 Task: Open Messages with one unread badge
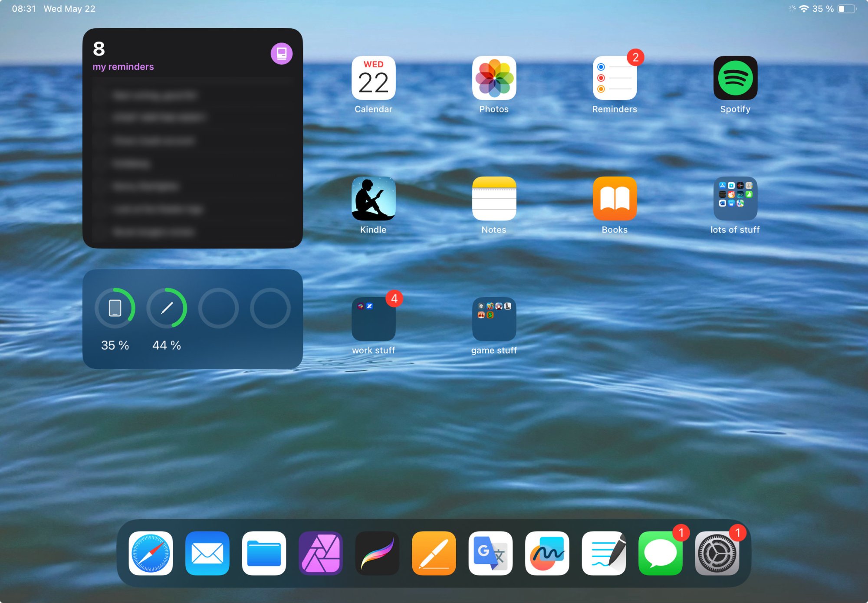[x=660, y=553]
